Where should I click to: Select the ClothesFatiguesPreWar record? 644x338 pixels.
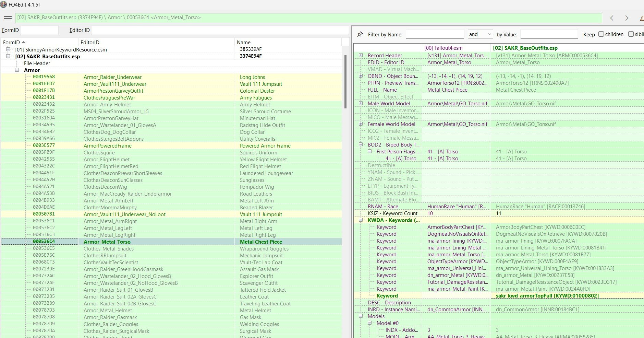[x=109, y=97]
